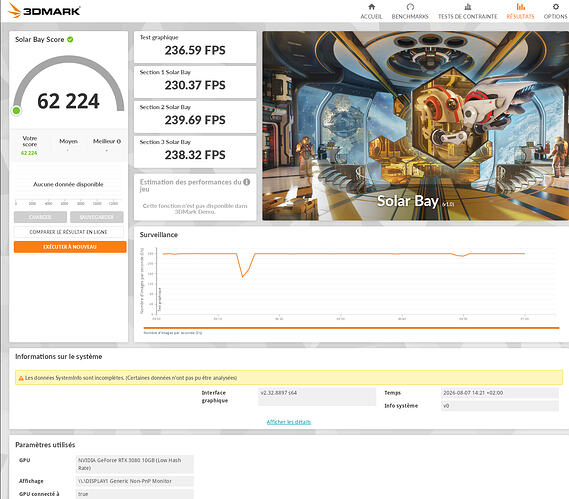Click info icon next to Meilleur
The height and width of the screenshot is (499, 569).
point(119,141)
